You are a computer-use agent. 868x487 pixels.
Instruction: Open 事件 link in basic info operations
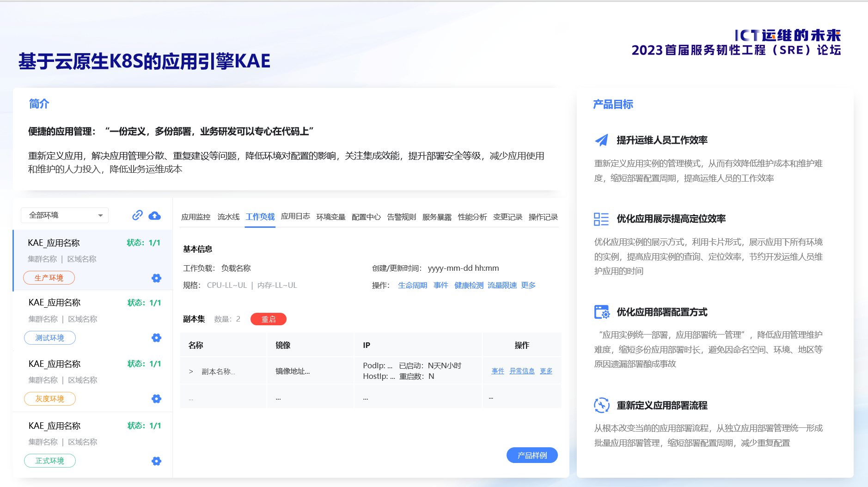coord(441,285)
